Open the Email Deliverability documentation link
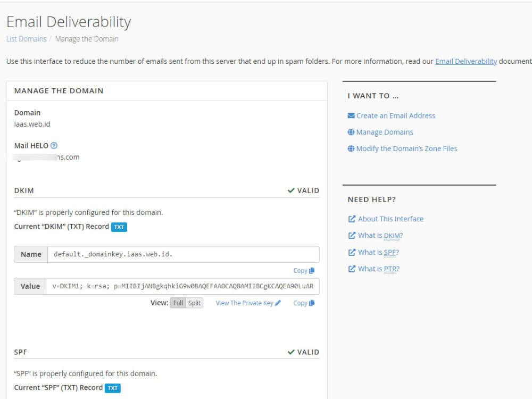Viewport: 532px width, 399px height. tap(466, 61)
